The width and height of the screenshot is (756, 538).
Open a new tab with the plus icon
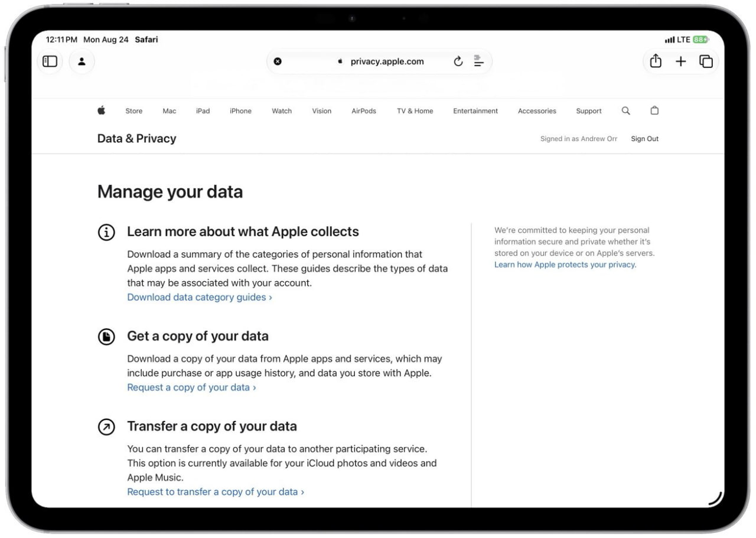pyautogui.click(x=681, y=61)
